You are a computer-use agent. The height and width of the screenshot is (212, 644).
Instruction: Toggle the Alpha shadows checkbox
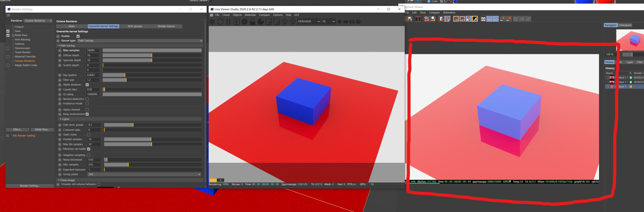(x=87, y=85)
